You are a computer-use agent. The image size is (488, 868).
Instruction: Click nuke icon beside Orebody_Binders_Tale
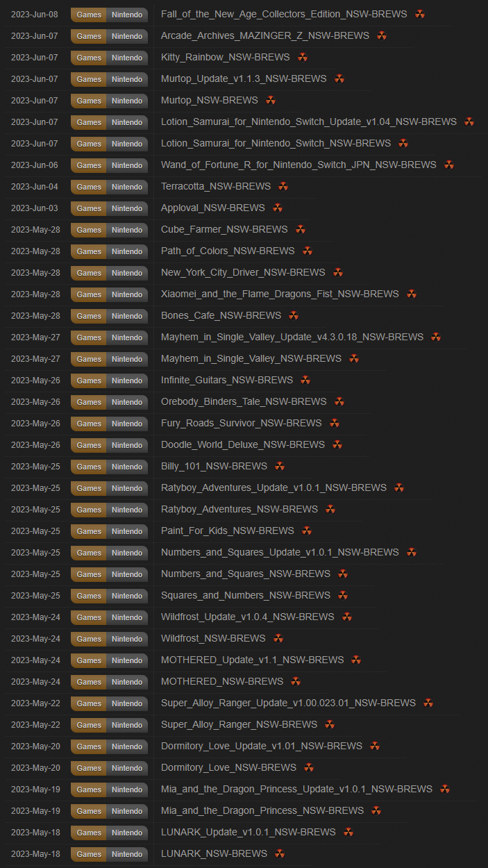point(339,401)
